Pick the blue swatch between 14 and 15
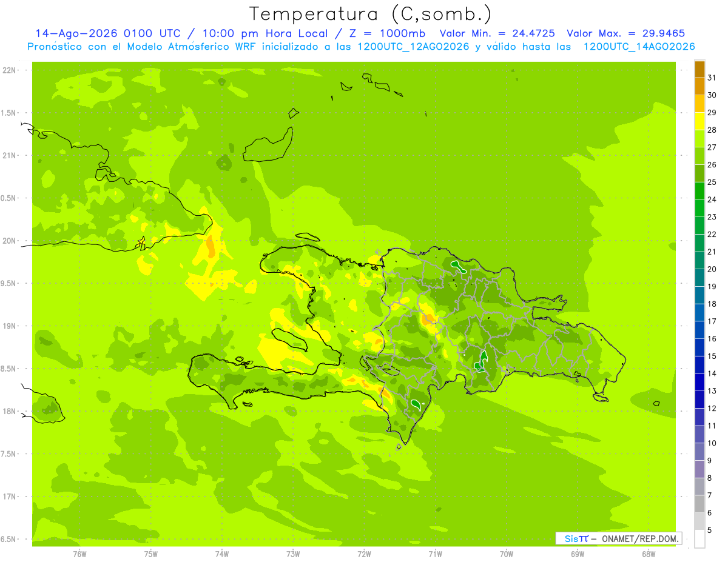 tap(699, 364)
